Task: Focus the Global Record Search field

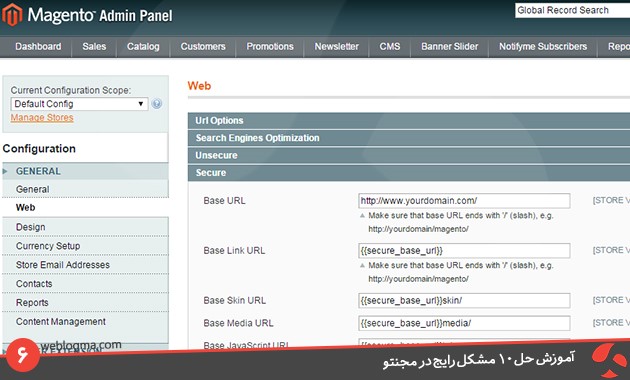Action: click(573, 10)
